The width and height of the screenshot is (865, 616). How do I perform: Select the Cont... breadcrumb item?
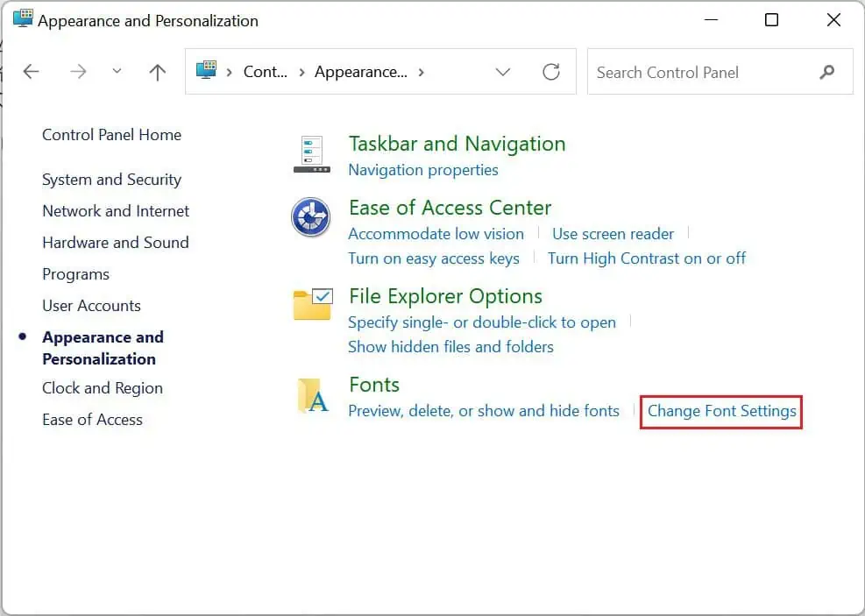(x=266, y=72)
